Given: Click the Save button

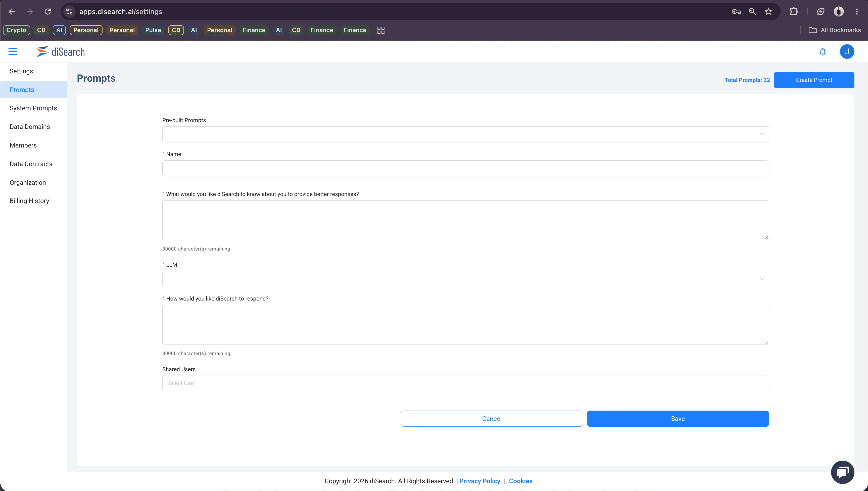Looking at the screenshot, I should (678, 418).
